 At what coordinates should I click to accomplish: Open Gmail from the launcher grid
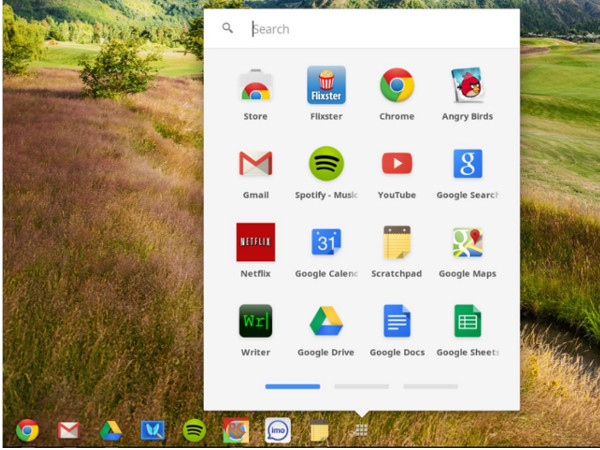click(x=256, y=163)
